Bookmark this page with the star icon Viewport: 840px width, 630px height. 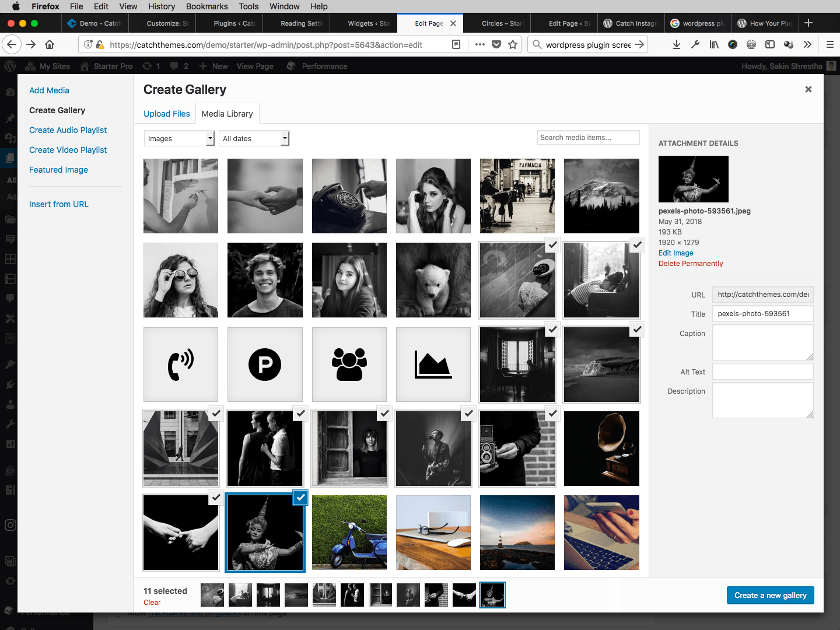coord(513,44)
